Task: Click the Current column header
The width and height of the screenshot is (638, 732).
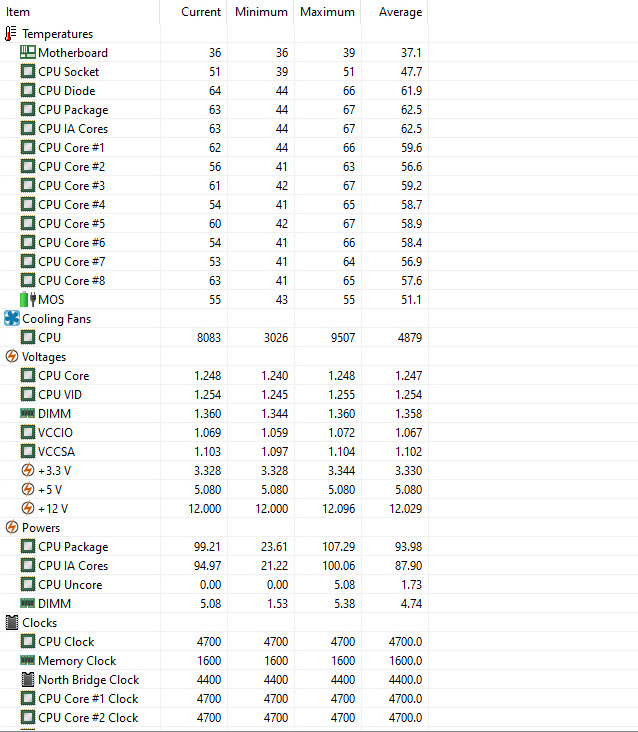Action: click(194, 12)
